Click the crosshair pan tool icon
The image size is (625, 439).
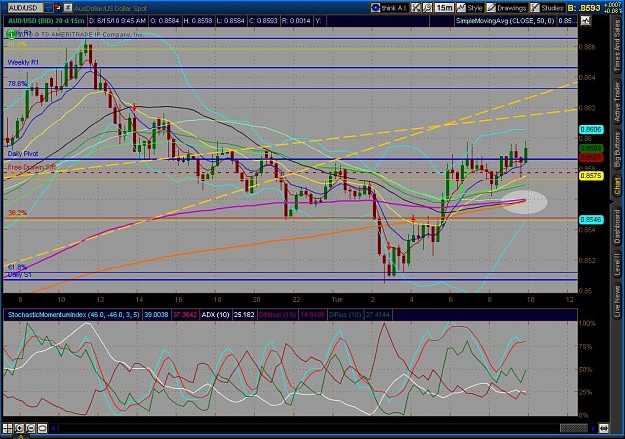point(416,8)
